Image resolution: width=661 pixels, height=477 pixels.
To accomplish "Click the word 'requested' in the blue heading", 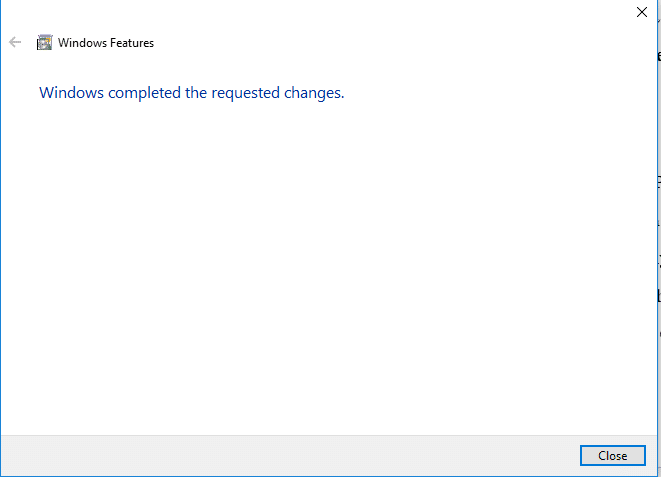I will [x=245, y=93].
